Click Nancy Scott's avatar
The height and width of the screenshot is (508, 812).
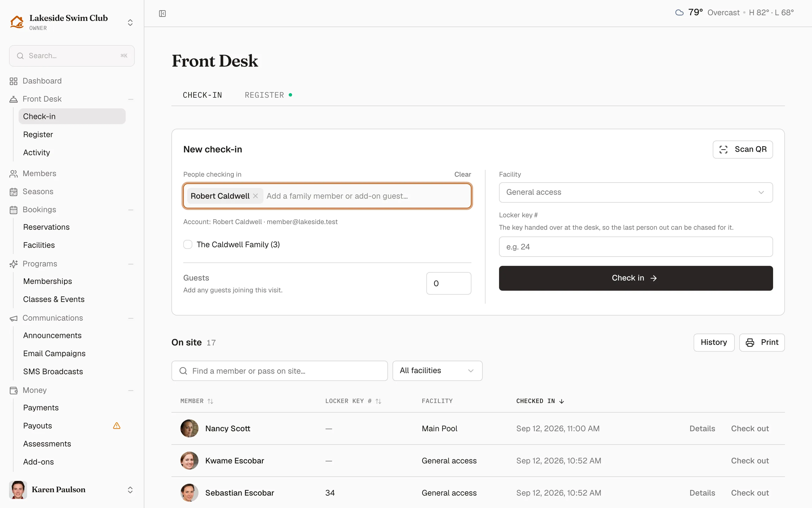tap(189, 428)
